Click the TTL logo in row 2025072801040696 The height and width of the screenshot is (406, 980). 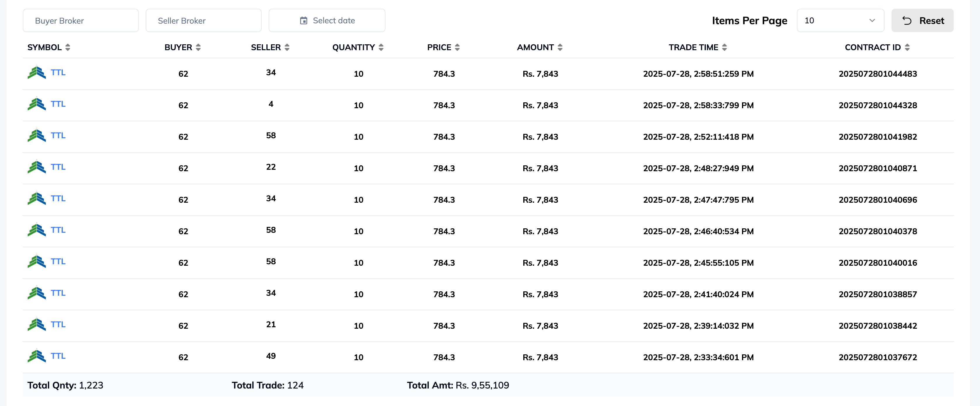coord(37,198)
